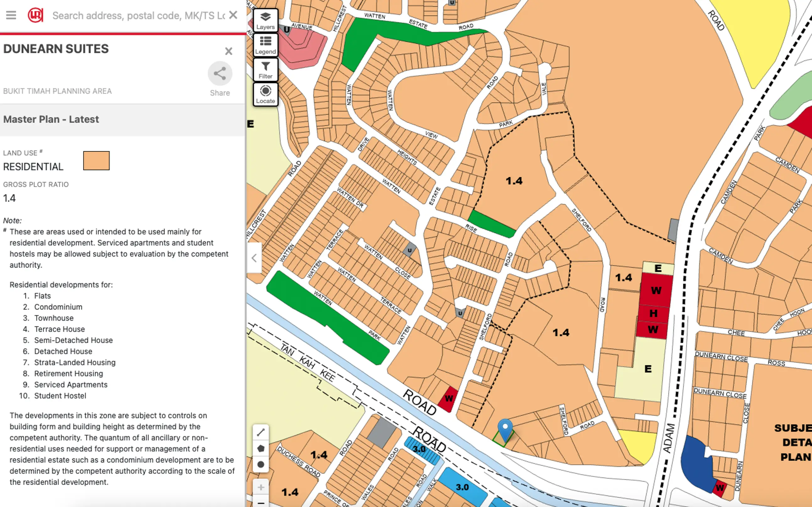
Task: Click the red W parcel near Tan Kah Kee Road
Action: tap(448, 399)
